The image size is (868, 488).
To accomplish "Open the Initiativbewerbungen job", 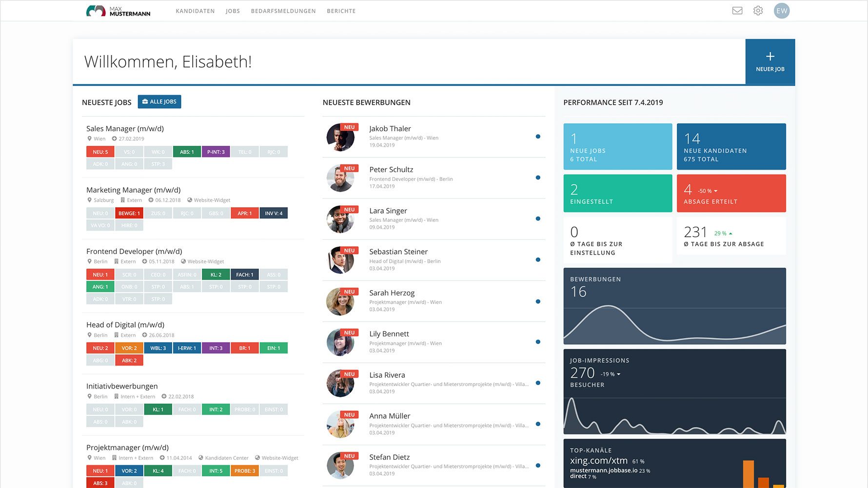I will (x=122, y=386).
